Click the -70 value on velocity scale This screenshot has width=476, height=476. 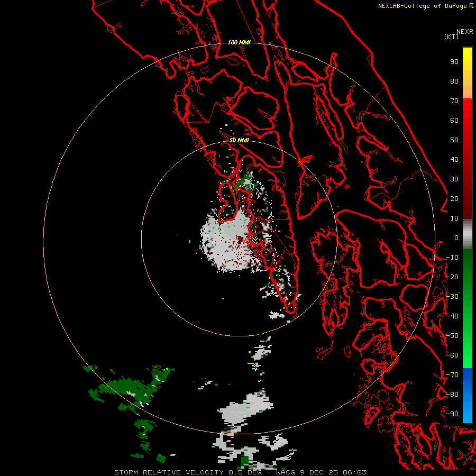[x=452, y=375]
